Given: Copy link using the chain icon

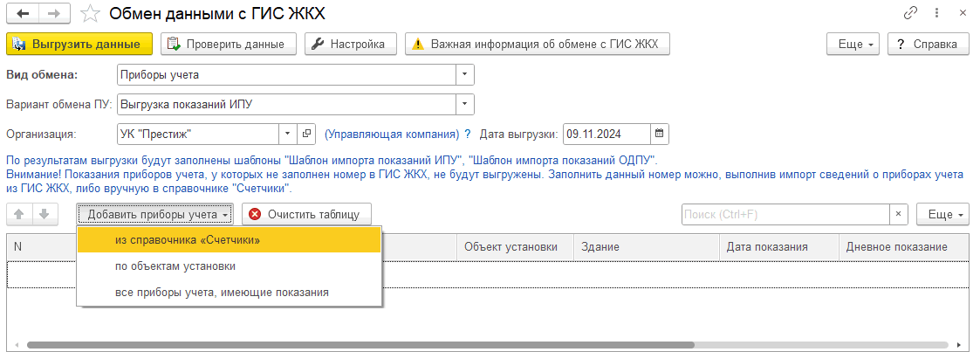Looking at the screenshot, I should click(x=912, y=14).
